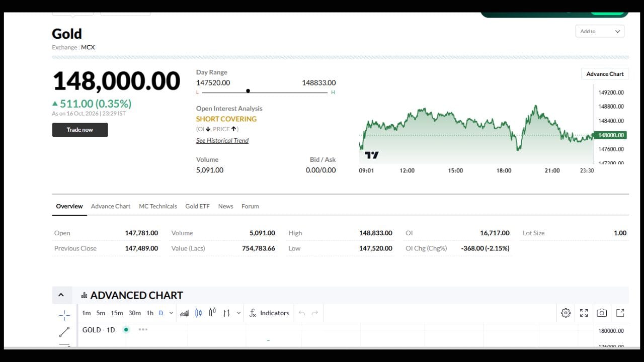Switch chart style to area chart

point(185,313)
